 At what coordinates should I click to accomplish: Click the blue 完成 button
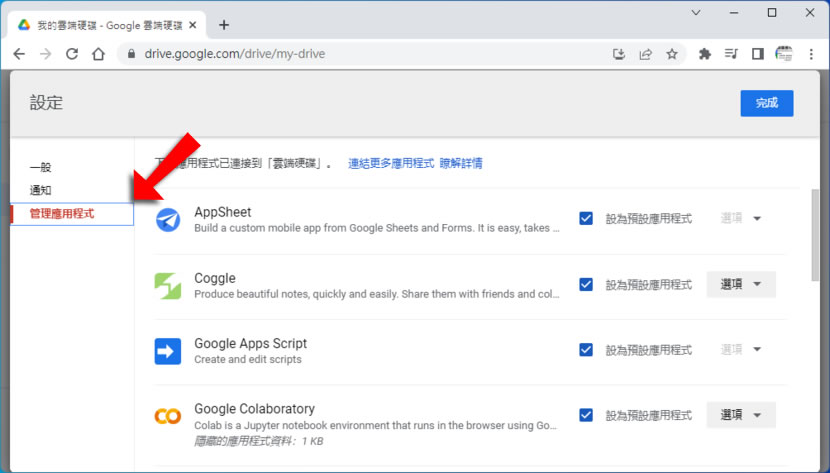click(x=766, y=103)
